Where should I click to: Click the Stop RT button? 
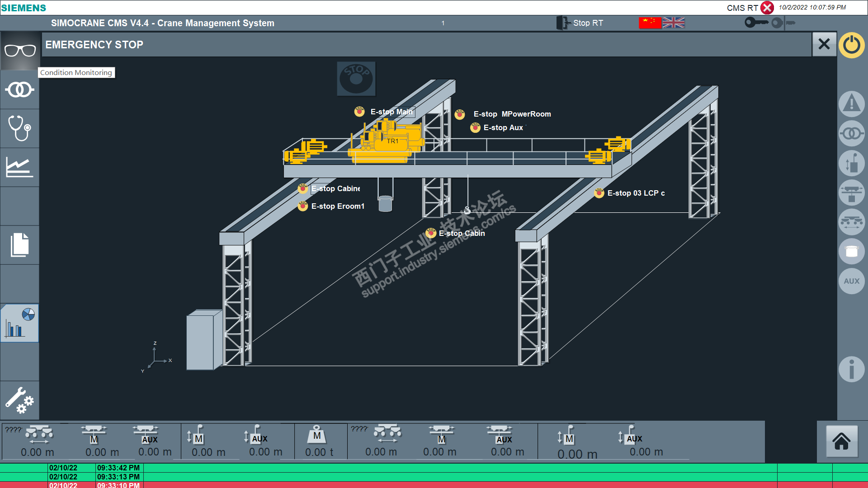580,23
